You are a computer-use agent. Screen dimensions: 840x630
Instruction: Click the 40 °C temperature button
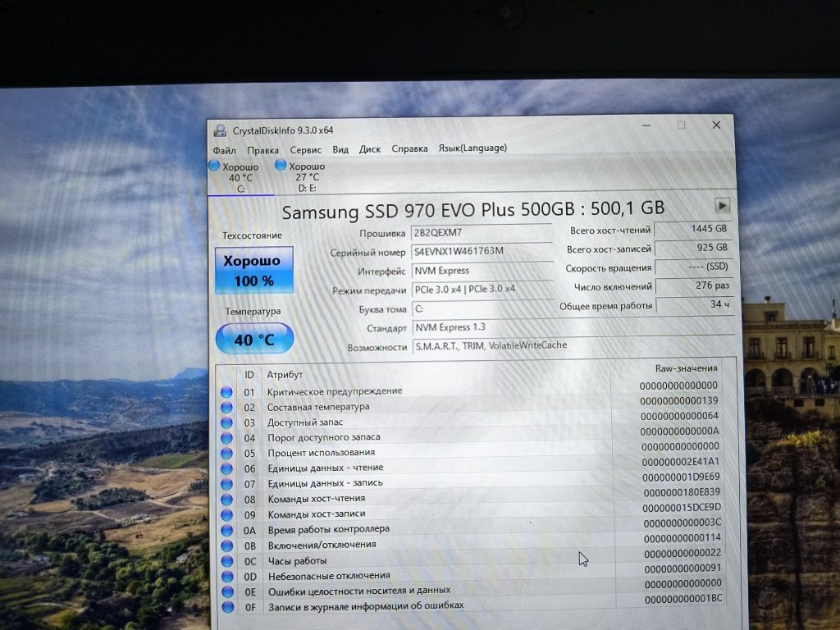coord(254,339)
